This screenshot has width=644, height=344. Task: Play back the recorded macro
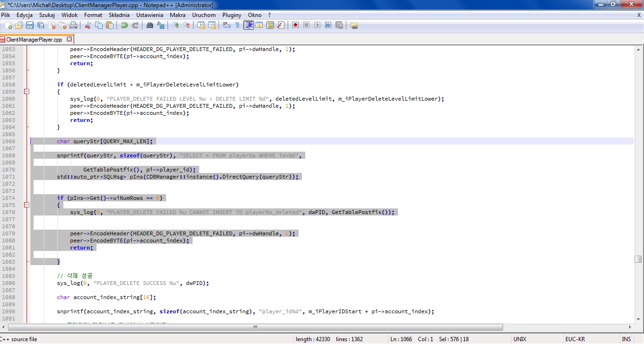318,25
